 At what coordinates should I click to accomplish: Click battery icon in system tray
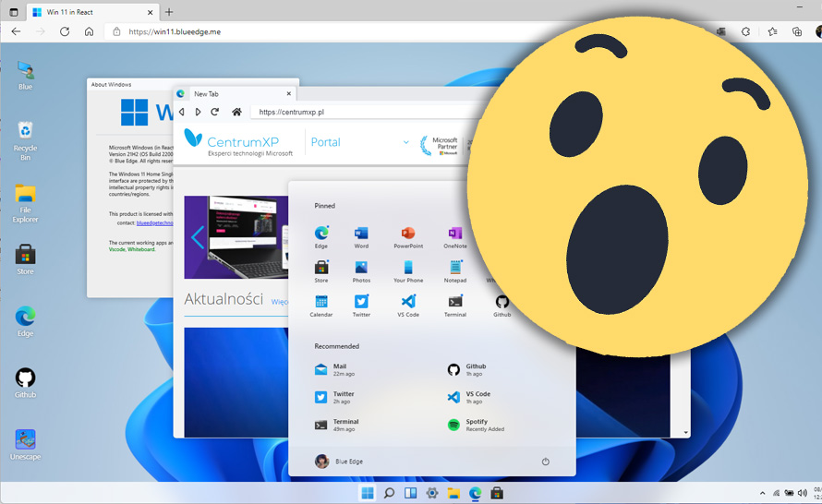(789, 493)
